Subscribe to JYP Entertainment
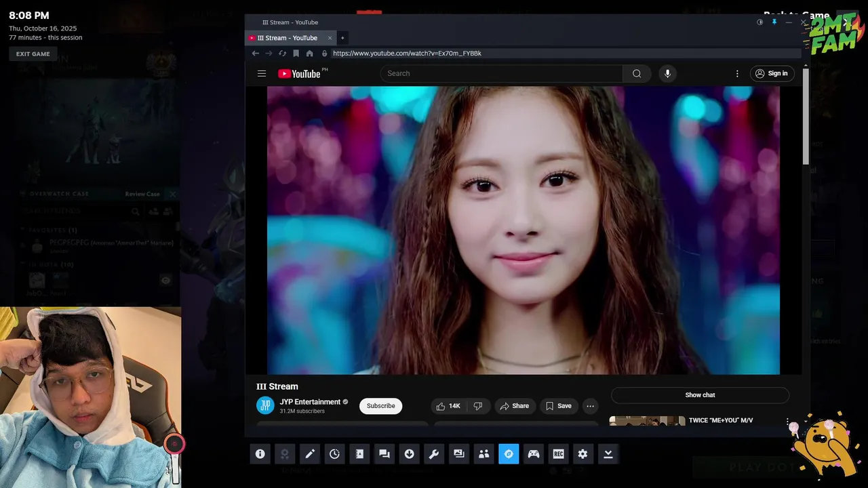 [380, 406]
